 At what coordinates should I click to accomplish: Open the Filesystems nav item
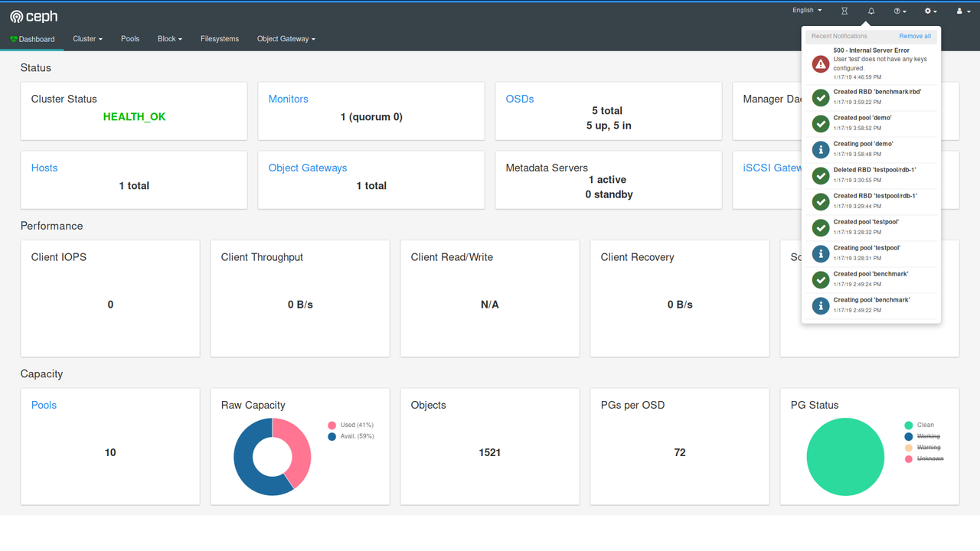tap(220, 39)
